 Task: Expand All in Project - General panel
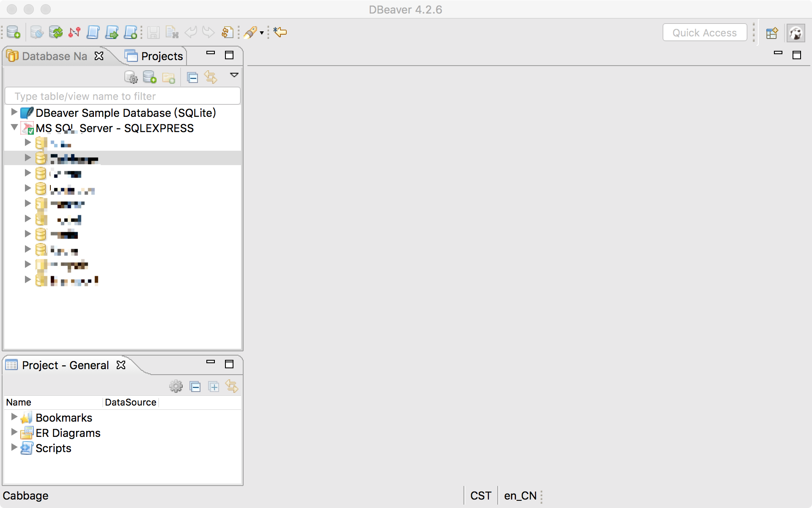point(214,386)
